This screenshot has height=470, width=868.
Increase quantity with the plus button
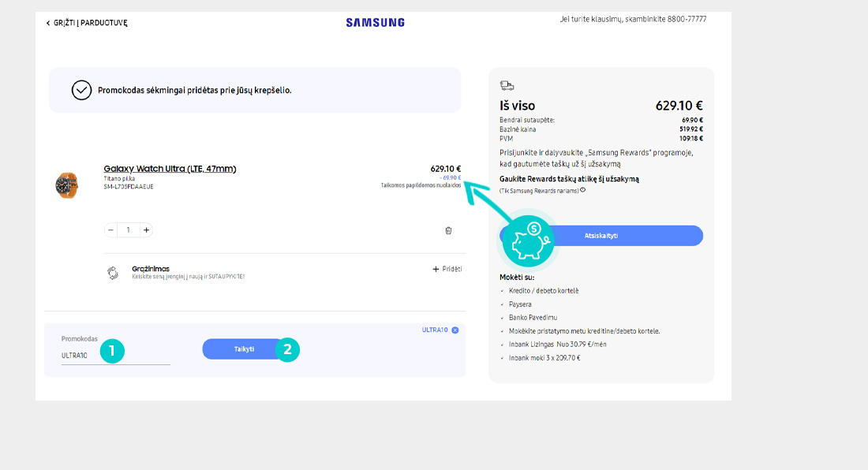(x=146, y=230)
